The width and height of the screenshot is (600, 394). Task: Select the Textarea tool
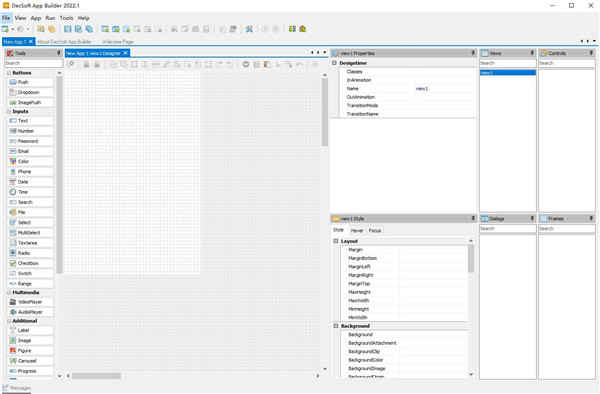click(x=31, y=243)
